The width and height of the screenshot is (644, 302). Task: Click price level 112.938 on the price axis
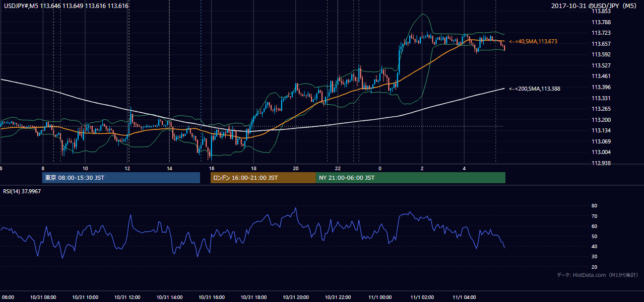coord(602,164)
